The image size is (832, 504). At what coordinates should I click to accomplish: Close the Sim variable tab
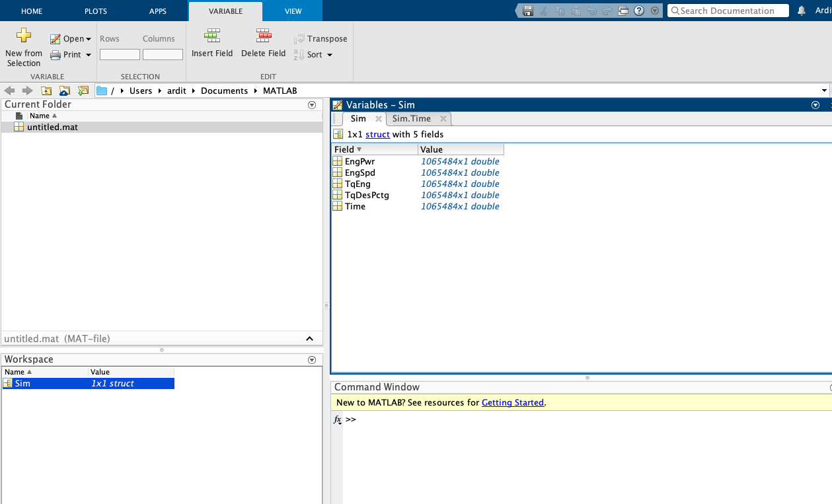[379, 119]
